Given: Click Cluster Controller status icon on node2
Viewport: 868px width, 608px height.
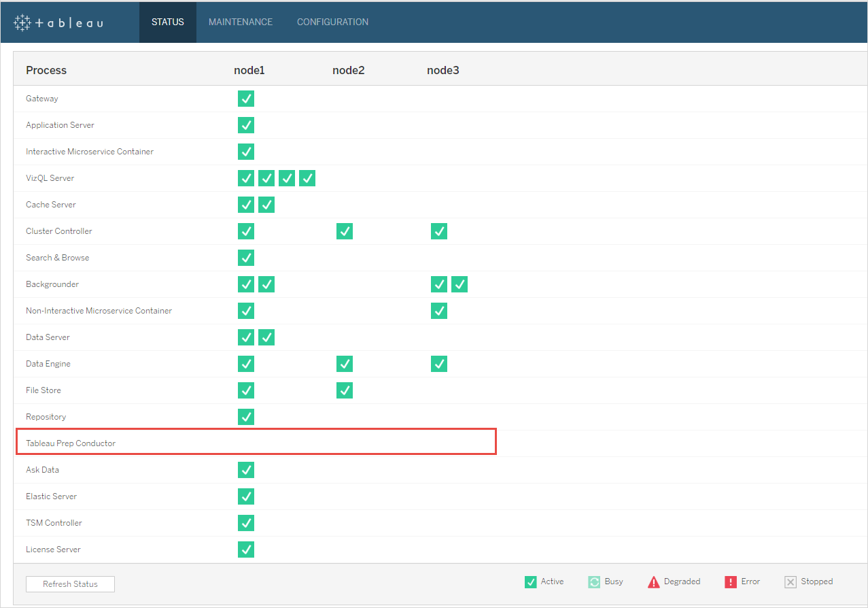Looking at the screenshot, I should (345, 231).
